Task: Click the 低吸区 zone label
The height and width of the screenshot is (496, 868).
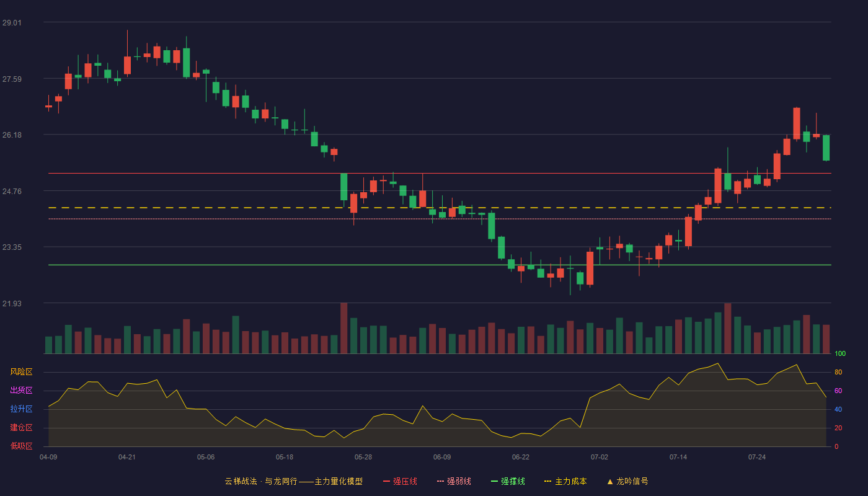Action: 21,446
